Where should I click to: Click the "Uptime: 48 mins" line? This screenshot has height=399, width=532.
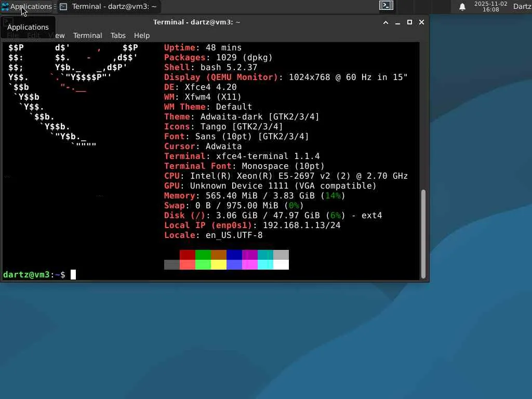(203, 48)
